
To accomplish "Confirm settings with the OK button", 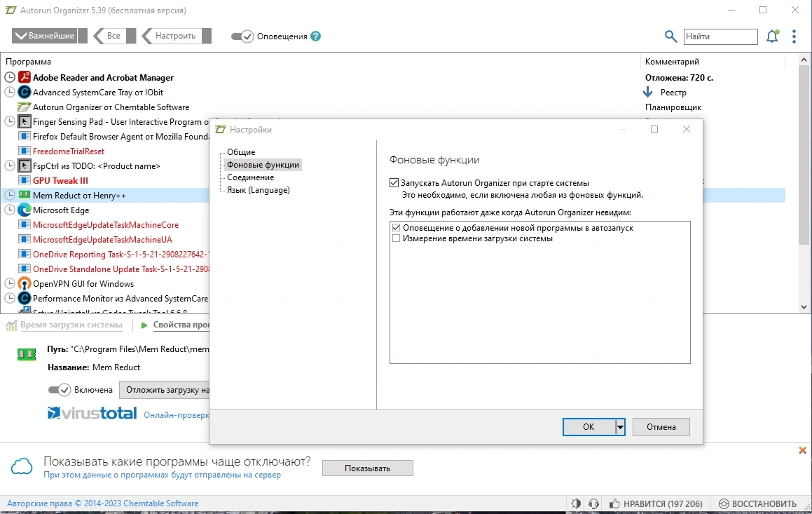I will [589, 427].
